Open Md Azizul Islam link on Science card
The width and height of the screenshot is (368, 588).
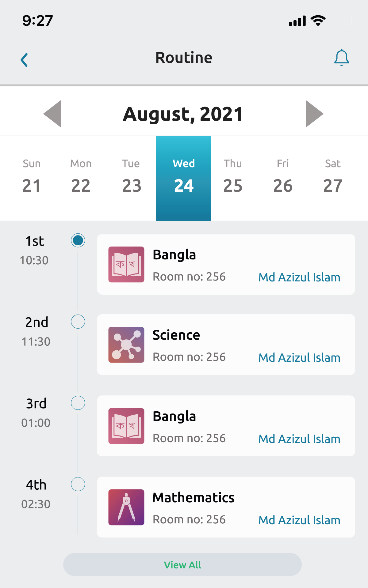[x=299, y=358]
